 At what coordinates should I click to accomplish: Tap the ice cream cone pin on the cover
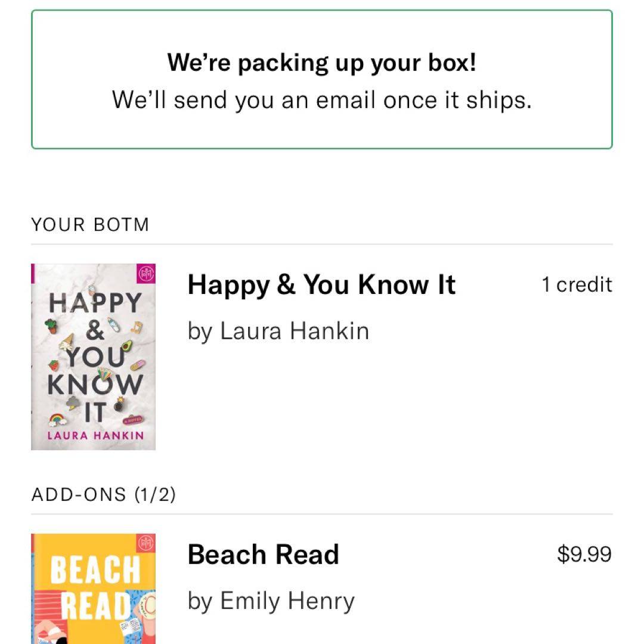pyautogui.click(x=66, y=341)
